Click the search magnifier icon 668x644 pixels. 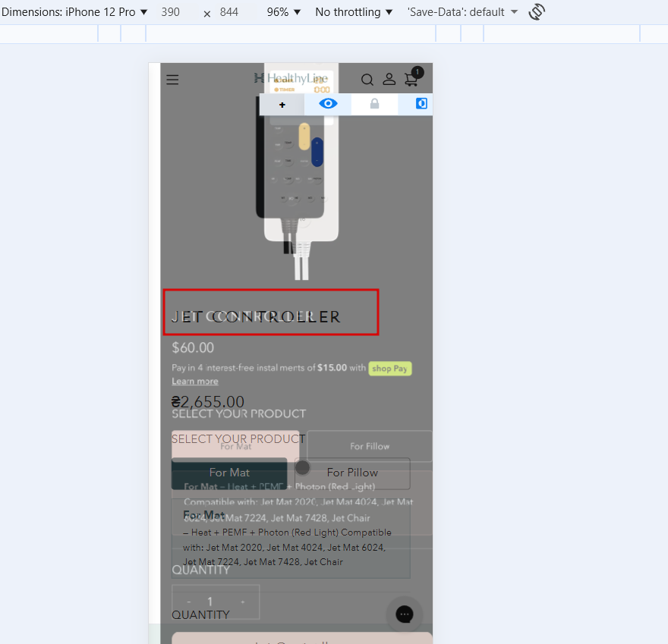[x=367, y=80]
